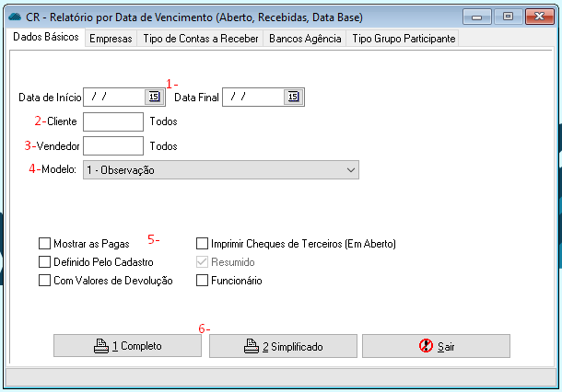The width and height of the screenshot is (562, 392).
Task: Enable Mostrar as Pagas checkbox
Action: [x=44, y=244]
